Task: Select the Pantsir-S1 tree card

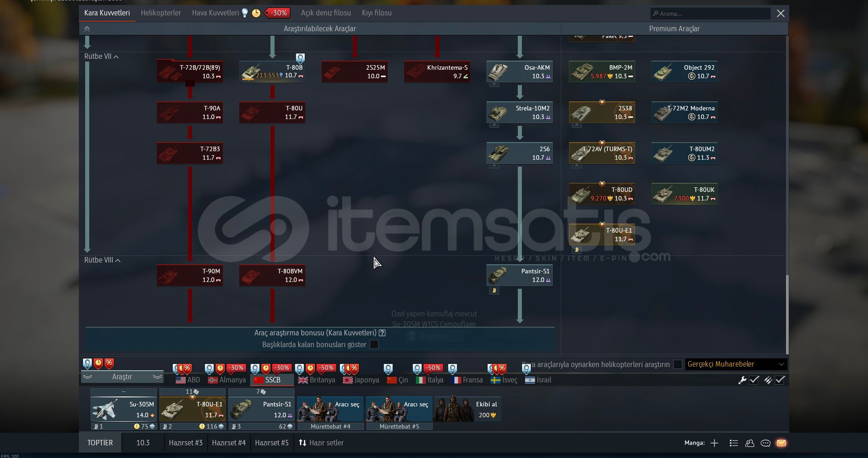Action: (520, 275)
